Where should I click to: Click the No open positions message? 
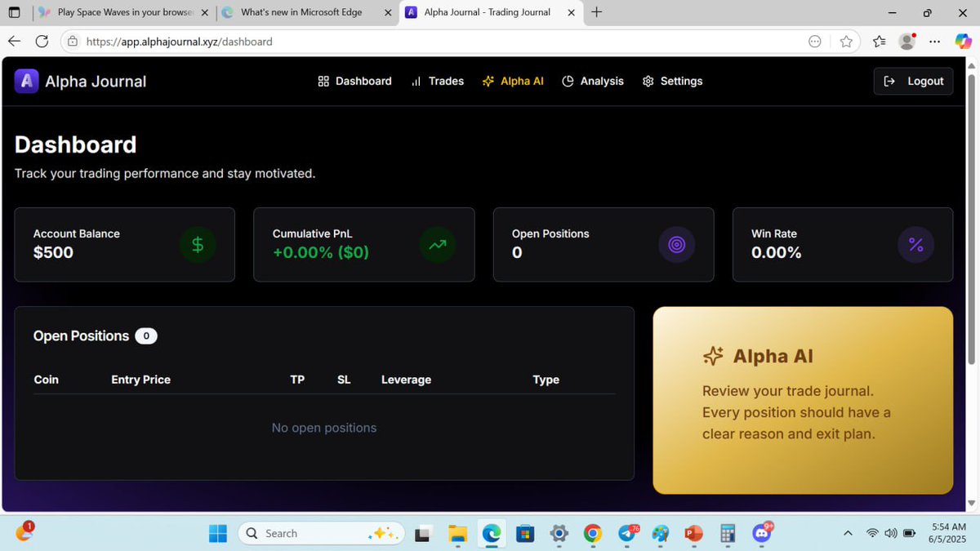pyautogui.click(x=324, y=428)
